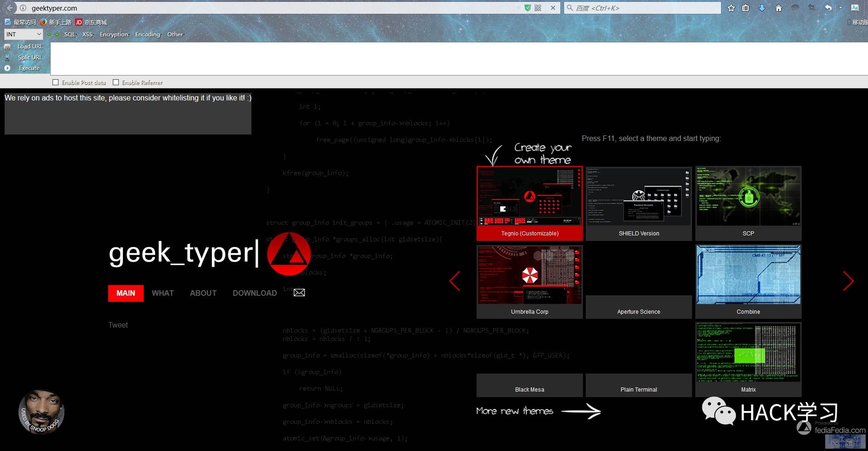Screen dimensions: 868x451
Task: Open the SQL dropdown menu
Action: [70, 35]
